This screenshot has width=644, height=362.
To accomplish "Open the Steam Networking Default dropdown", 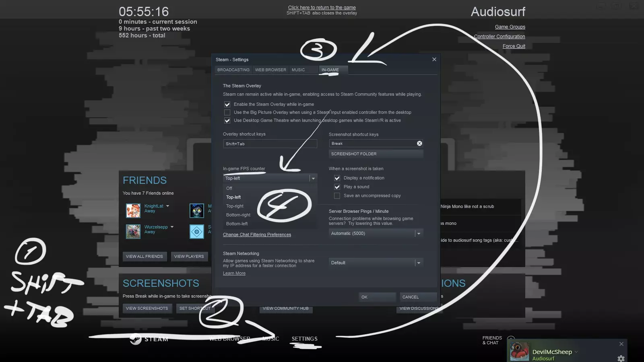I will [x=419, y=263].
